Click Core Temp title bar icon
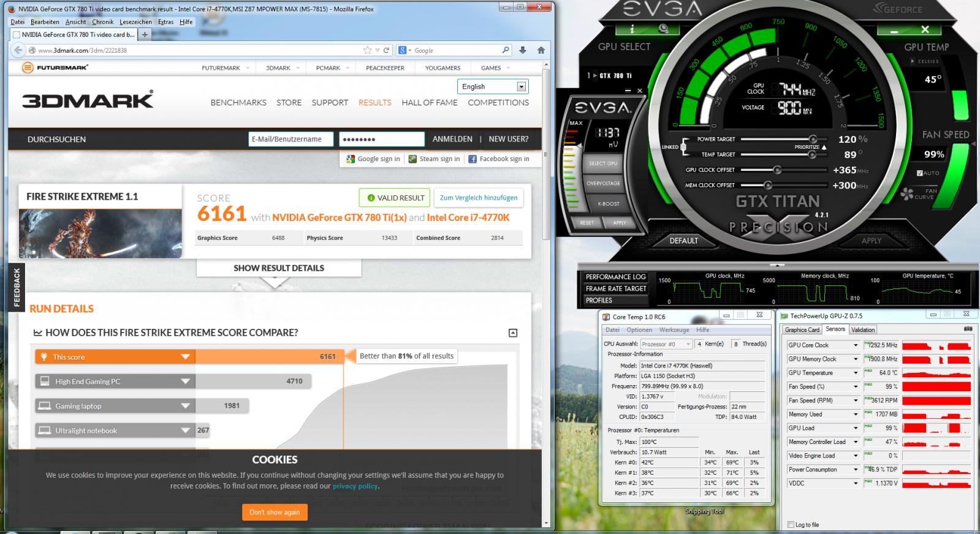 [606, 317]
